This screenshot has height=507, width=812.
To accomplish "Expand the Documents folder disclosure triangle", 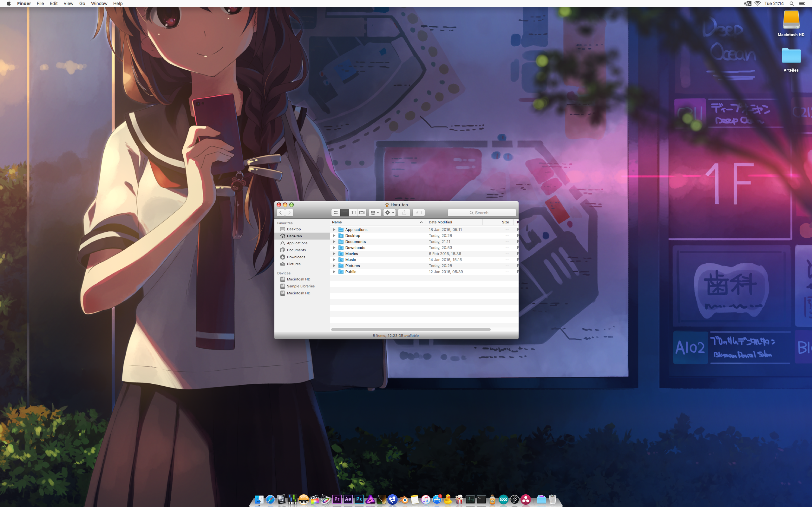I will (334, 242).
